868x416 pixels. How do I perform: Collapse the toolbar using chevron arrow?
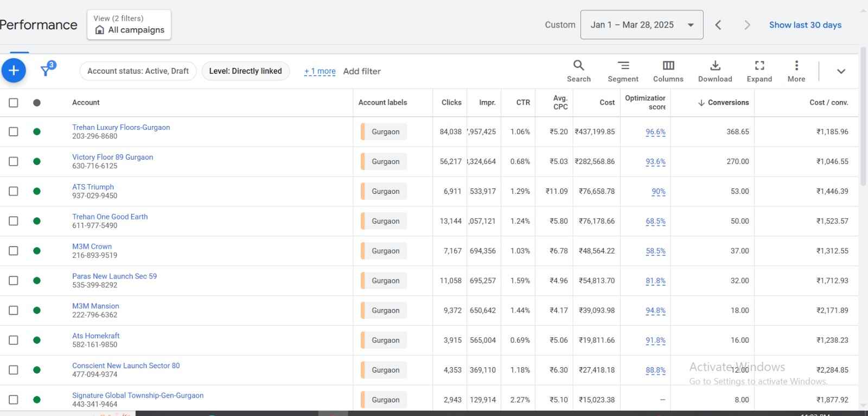coord(841,71)
